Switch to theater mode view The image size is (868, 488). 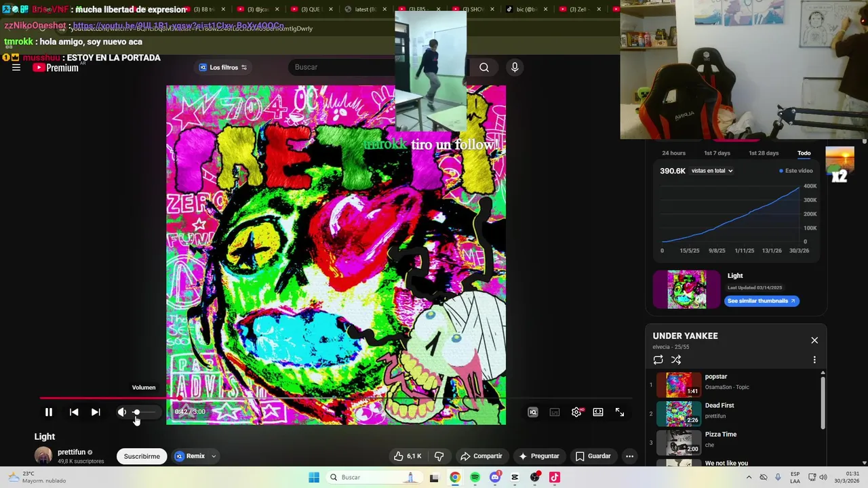click(x=598, y=412)
